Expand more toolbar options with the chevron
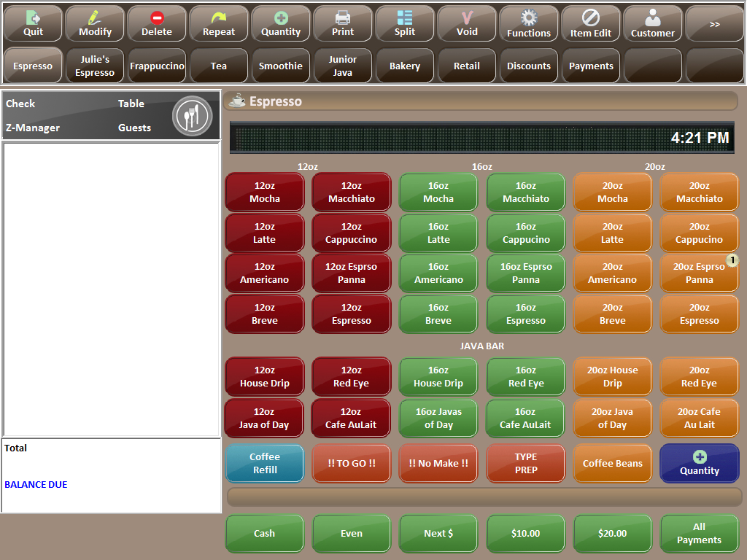 pos(714,23)
